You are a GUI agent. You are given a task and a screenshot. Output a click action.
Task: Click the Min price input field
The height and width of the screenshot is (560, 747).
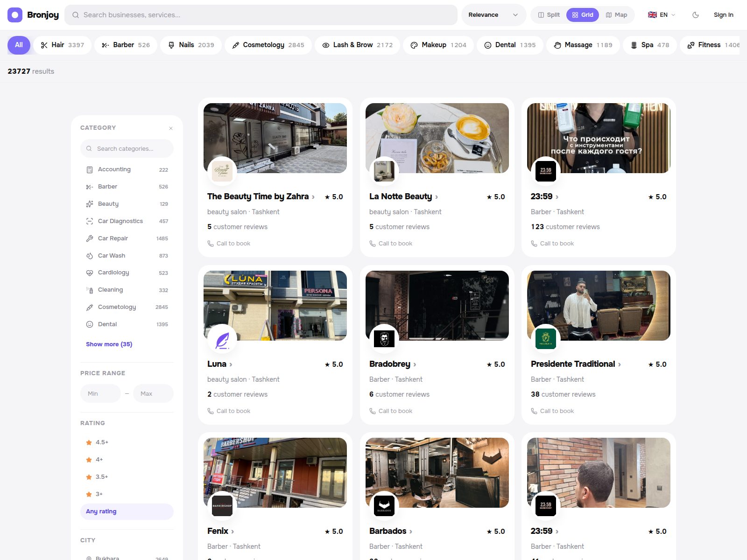click(x=100, y=393)
